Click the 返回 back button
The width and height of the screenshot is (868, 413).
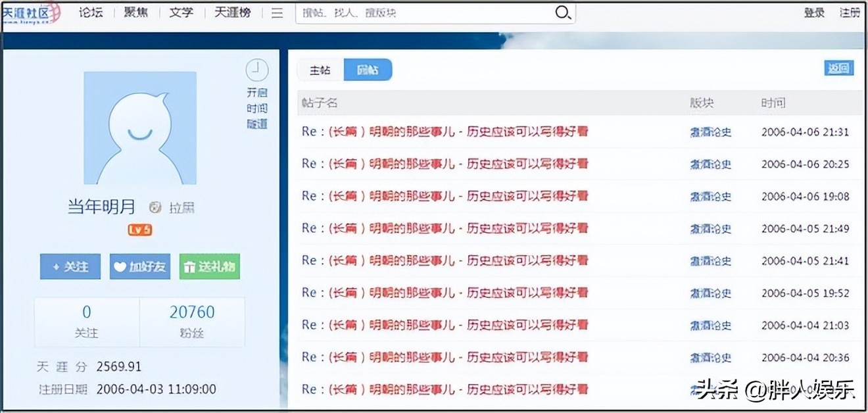(838, 68)
